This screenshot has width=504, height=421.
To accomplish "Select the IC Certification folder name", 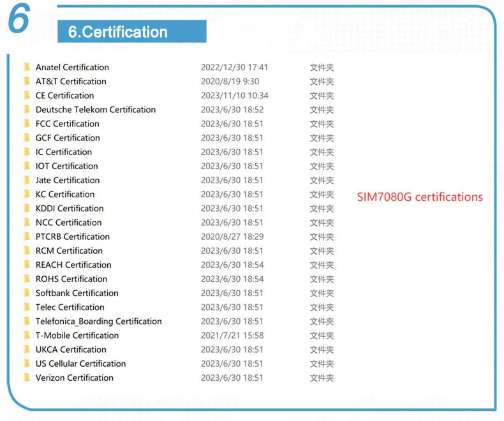I will pos(64,152).
